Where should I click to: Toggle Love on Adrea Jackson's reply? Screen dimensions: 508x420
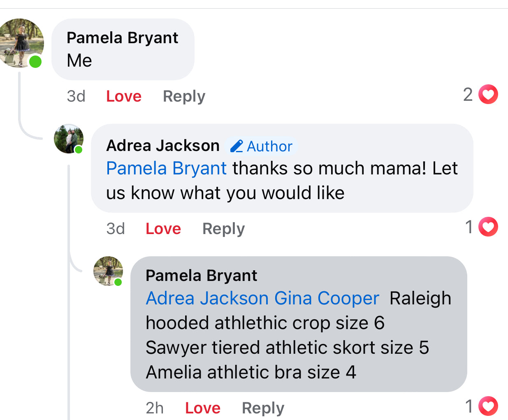pyautogui.click(x=163, y=229)
